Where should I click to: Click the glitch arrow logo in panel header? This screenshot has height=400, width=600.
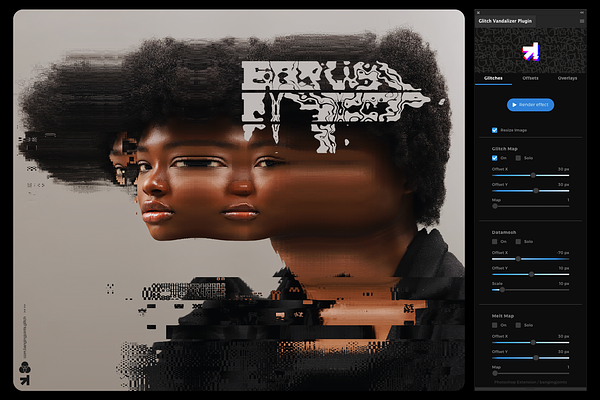click(x=530, y=51)
